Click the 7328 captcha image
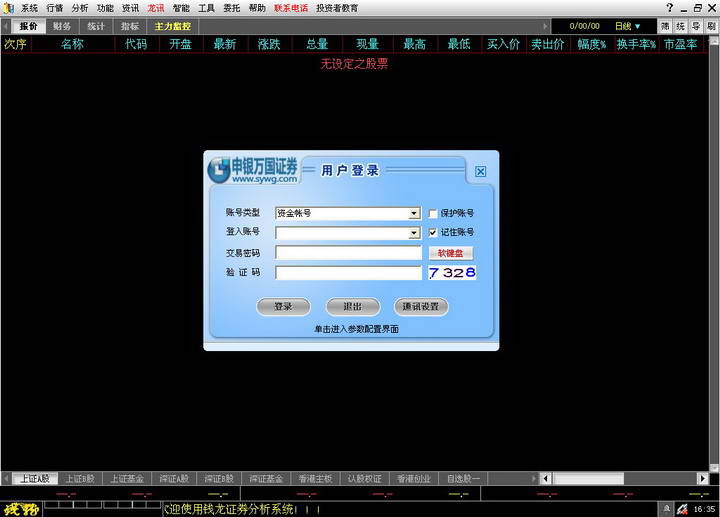Screen dimensions: 720x517 (452, 273)
